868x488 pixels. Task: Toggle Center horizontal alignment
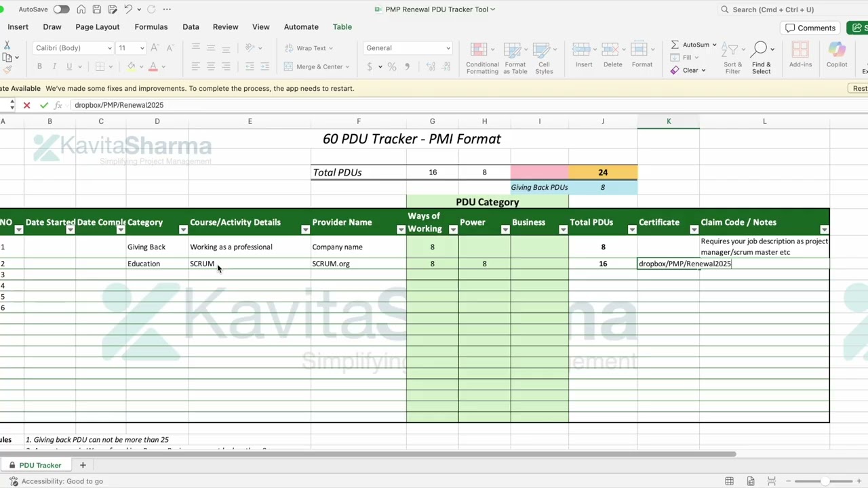(x=211, y=66)
